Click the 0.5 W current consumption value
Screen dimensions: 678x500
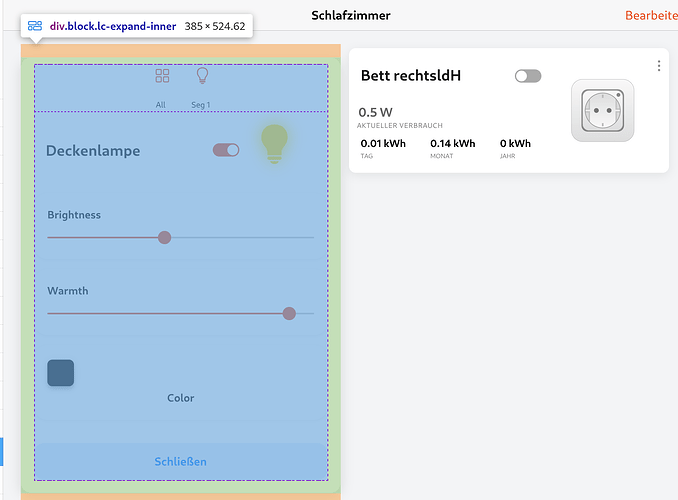(x=375, y=112)
